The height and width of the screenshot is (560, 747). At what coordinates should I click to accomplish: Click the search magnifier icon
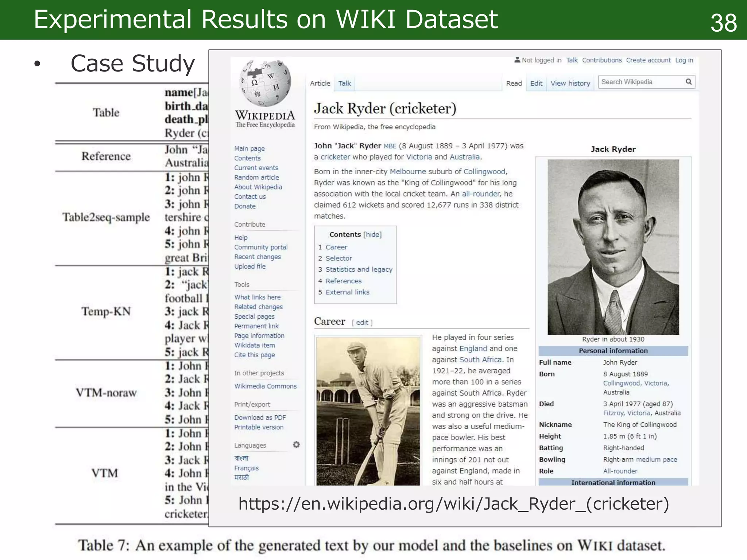coord(688,82)
